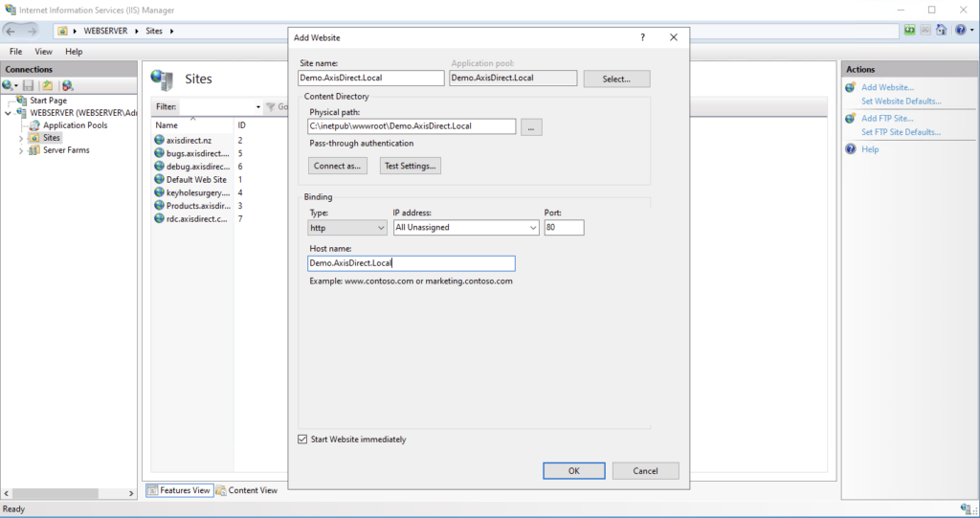The width and height of the screenshot is (980, 518).
Task: Select the debug.axisdirec site row
Action: [x=199, y=167]
